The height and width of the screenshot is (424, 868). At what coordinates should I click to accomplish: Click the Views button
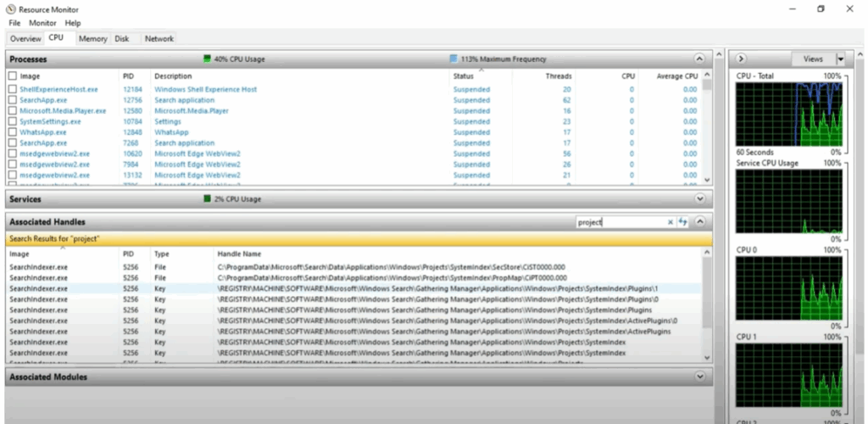click(x=813, y=59)
